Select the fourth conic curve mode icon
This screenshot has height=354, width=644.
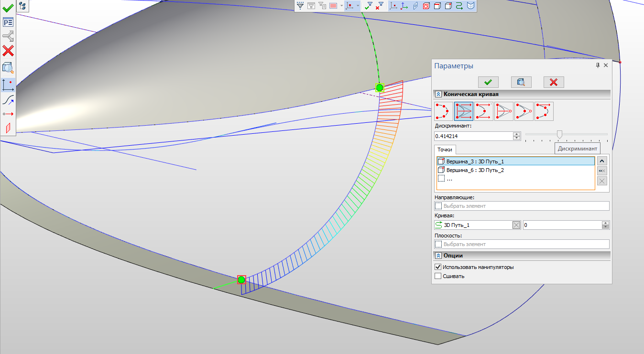[x=504, y=111]
